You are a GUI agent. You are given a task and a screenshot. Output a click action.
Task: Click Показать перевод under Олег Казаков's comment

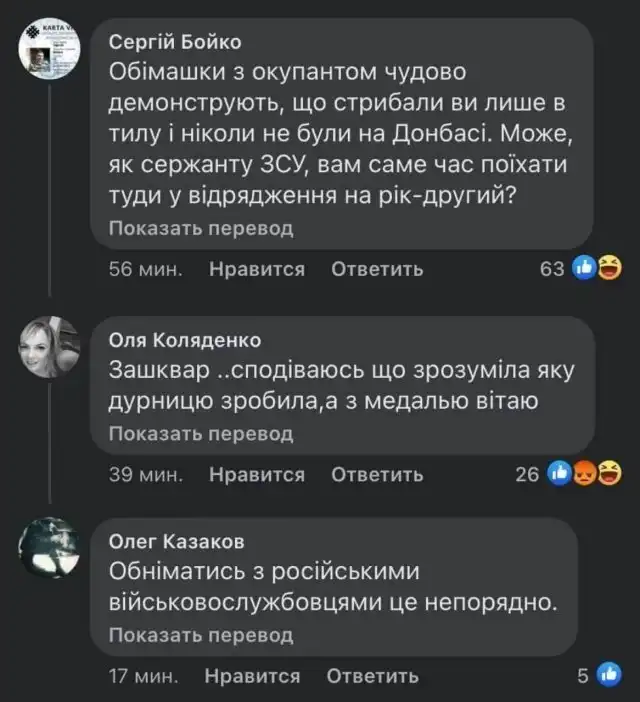point(201,635)
